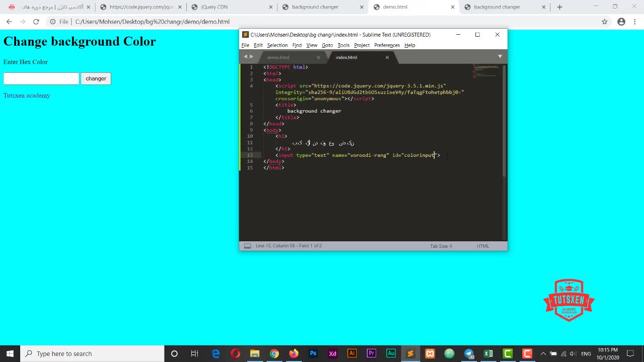This screenshot has width=644, height=362.
Task: Switch to the demo.html tab in Sublime Text
Action: click(278, 57)
